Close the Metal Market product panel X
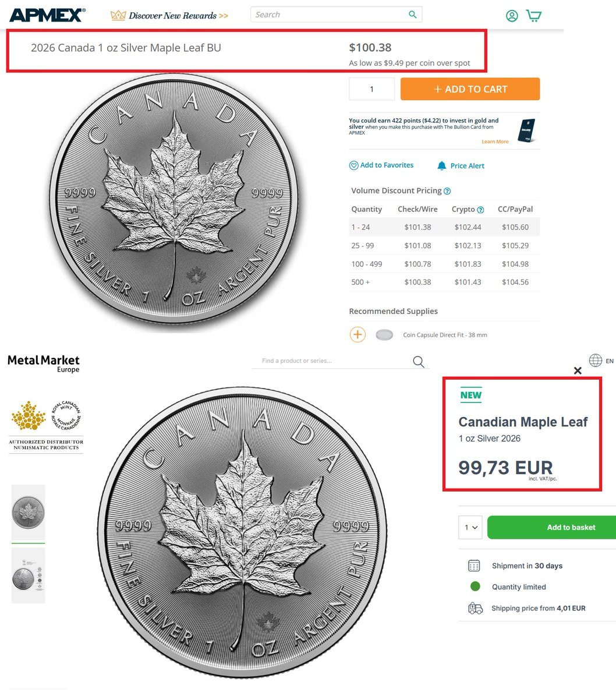The image size is (616, 699). [578, 370]
